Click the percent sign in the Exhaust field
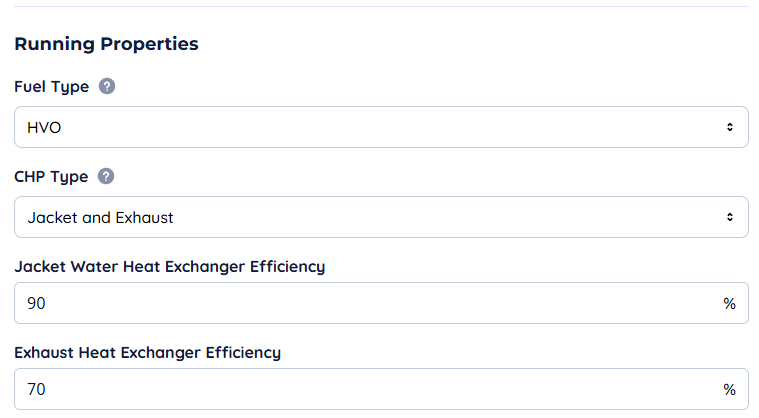Image resolution: width=759 pixels, height=418 pixels. click(x=729, y=389)
